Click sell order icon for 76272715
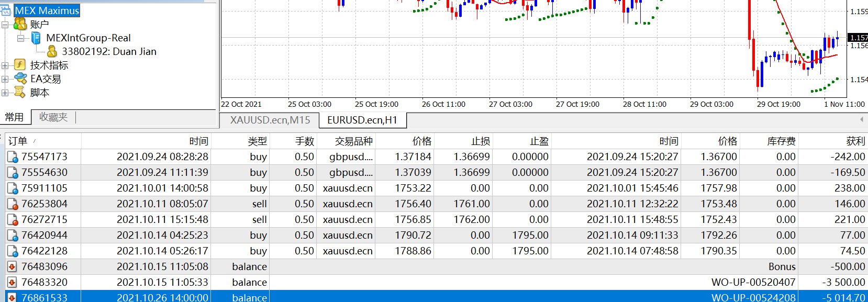 click(x=12, y=219)
